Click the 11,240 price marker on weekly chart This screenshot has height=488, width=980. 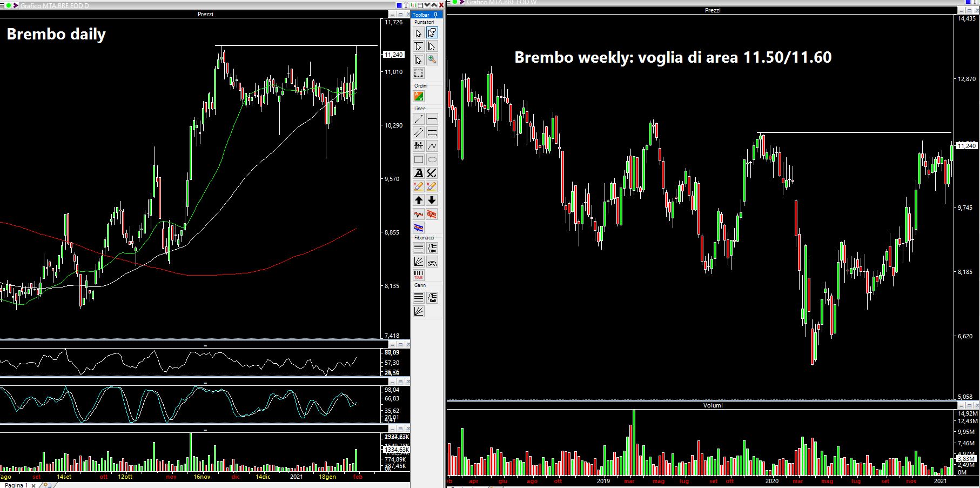click(x=966, y=145)
